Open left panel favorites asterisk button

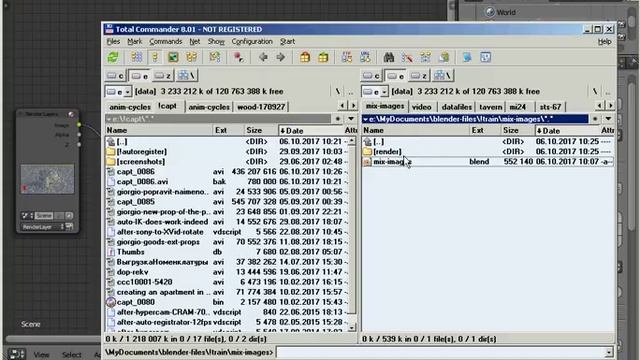tap(338, 119)
